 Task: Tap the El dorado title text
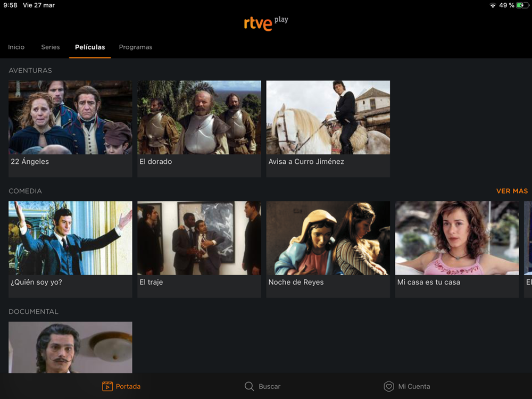click(156, 162)
